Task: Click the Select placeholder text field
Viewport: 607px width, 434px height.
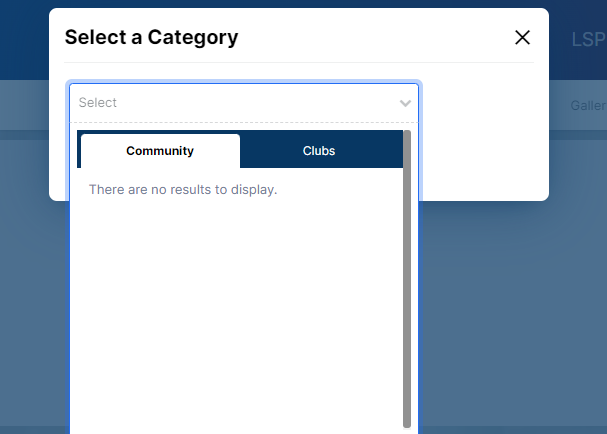Action: coord(98,102)
